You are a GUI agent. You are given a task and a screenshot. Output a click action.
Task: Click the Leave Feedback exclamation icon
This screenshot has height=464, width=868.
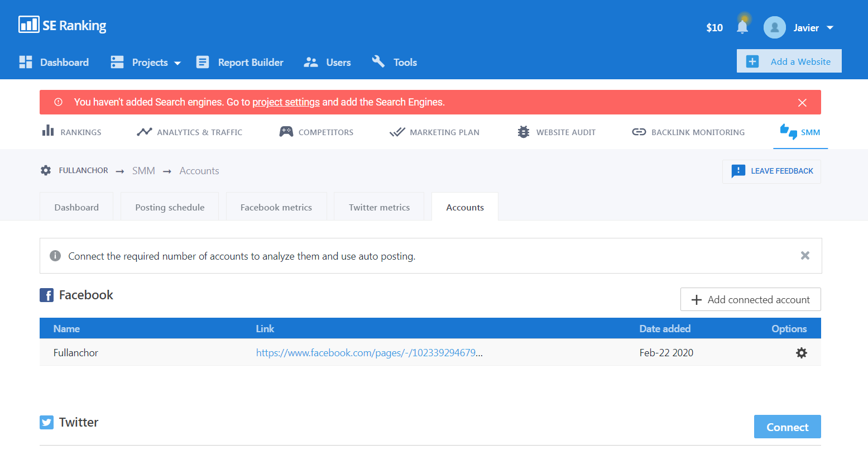click(x=738, y=171)
